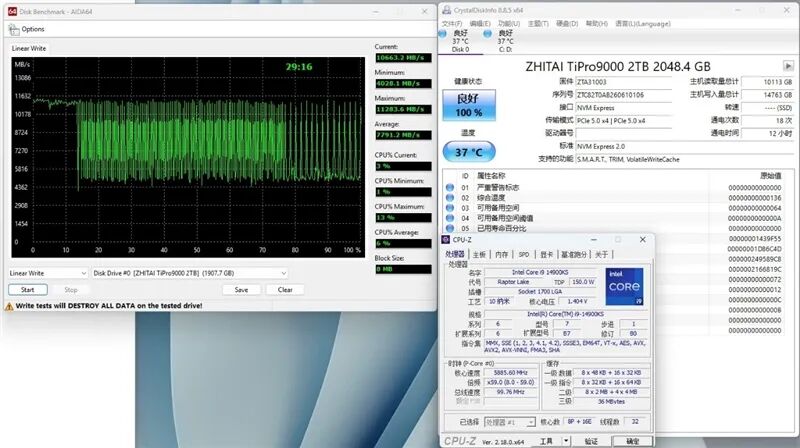This screenshot has width=800, height=448.
Task: Click the 综合温度 attribute row name
Action: pos(491,198)
